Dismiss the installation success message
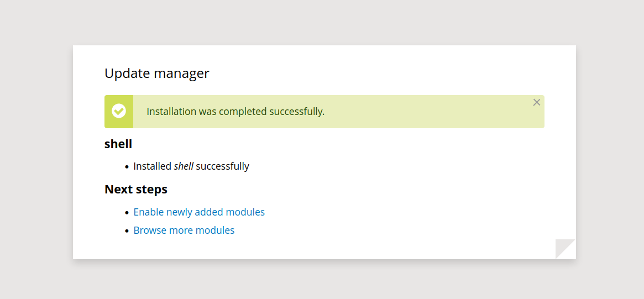The image size is (644, 299). pyautogui.click(x=536, y=102)
